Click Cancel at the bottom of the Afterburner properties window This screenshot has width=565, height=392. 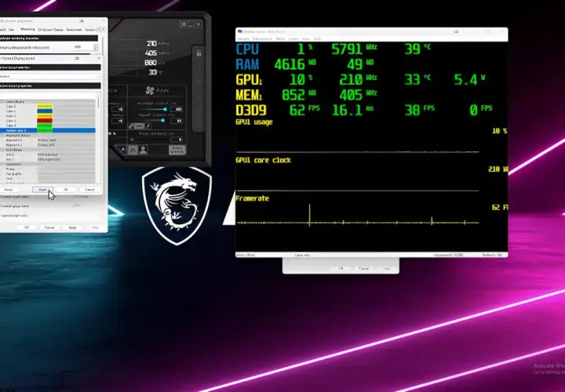point(49,227)
